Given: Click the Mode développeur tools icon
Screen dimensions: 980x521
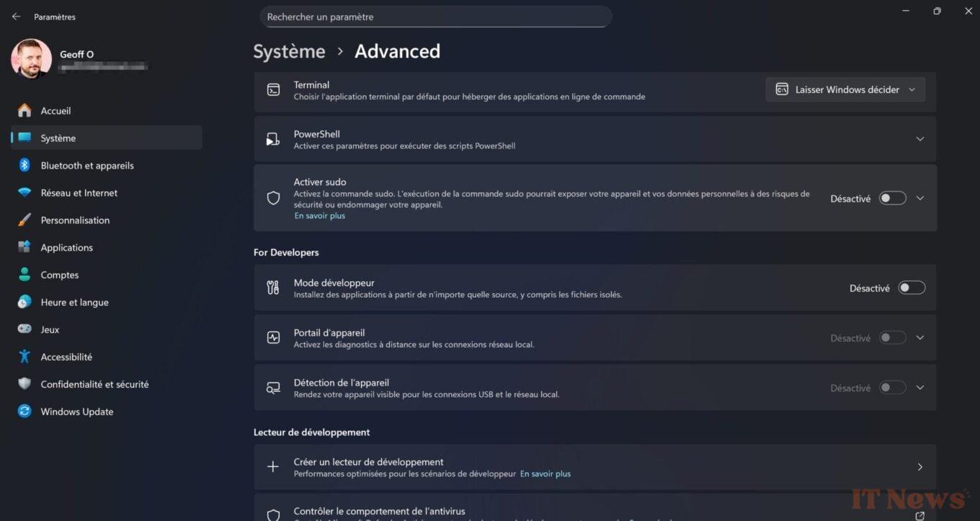Looking at the screenshot, I should point(273,288).
